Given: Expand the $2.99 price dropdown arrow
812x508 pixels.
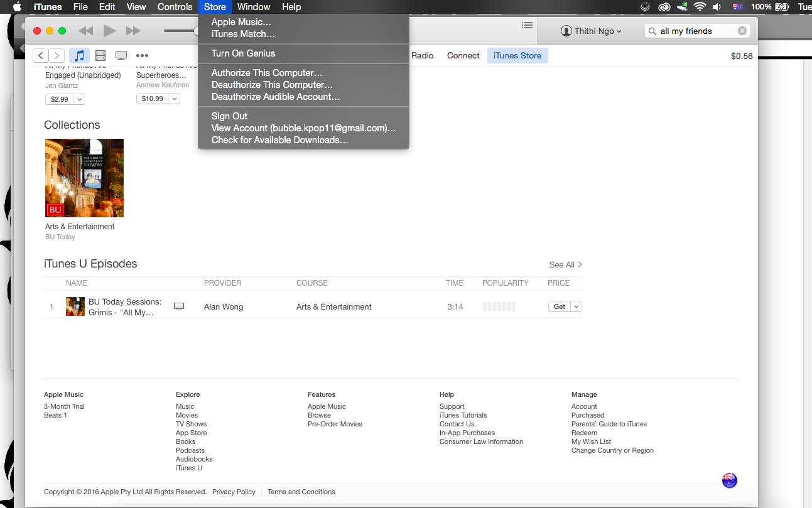Looking at the screenshot, I should click(x=79, y=99).
